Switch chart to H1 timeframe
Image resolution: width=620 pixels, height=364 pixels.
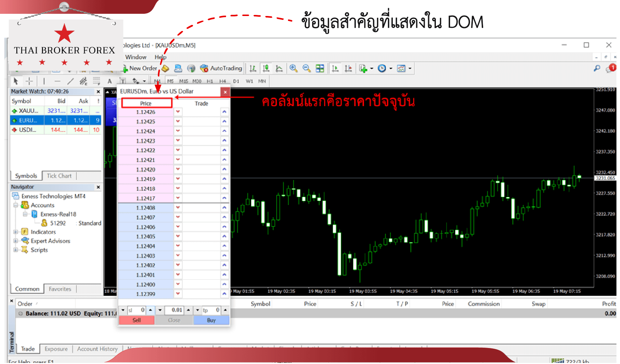[x=210, y=81]
